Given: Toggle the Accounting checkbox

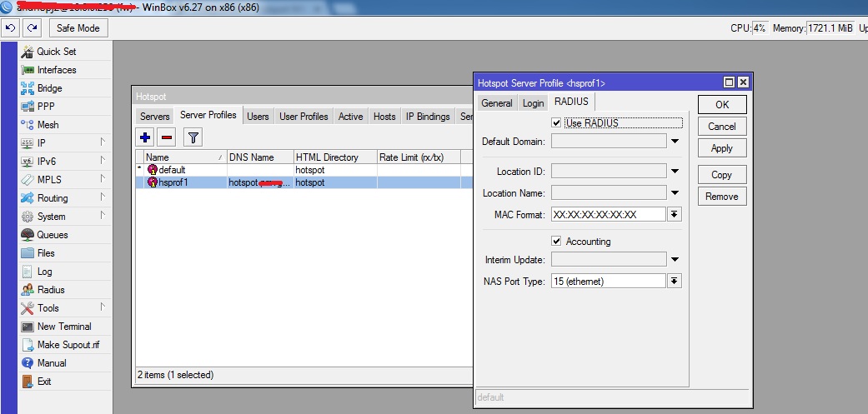Looking at the screenshot, I should coord(556,241).
